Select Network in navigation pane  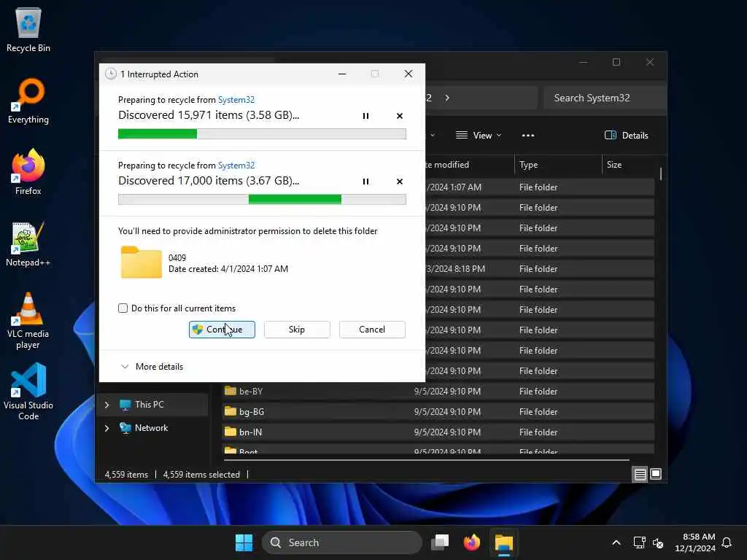coord(151,428)
